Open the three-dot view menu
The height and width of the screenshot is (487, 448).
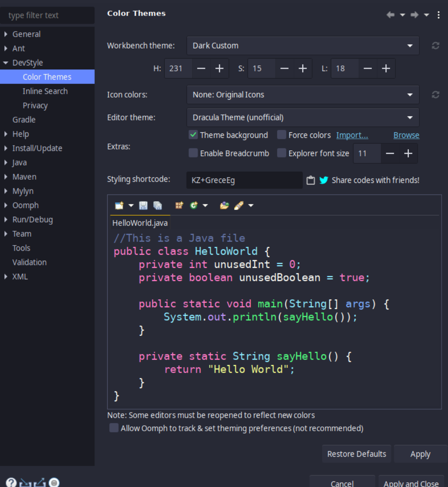tap(438, 15)
